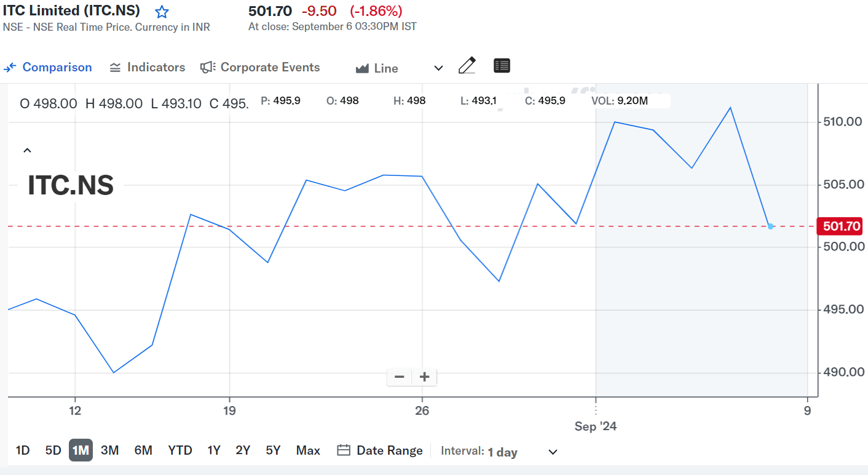The image size is (868, 475).
Task: Zoom out using the minus button
Action: tap(399, 377)
